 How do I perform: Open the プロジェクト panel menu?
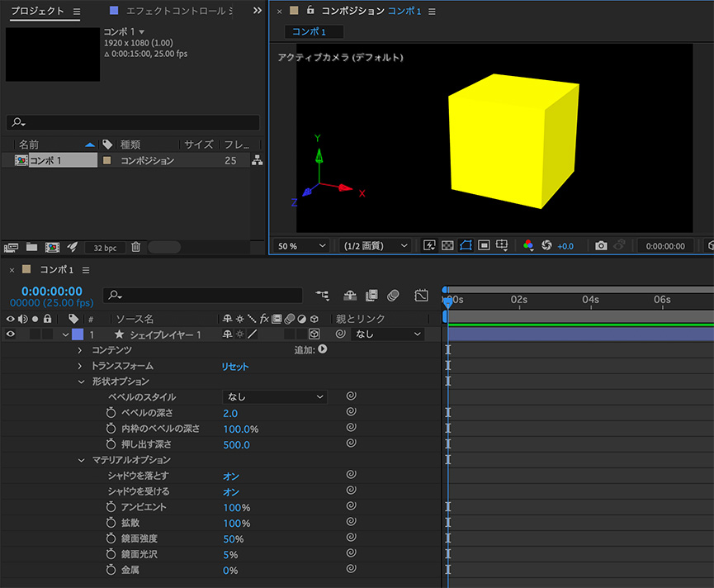(x=76, y=11)
